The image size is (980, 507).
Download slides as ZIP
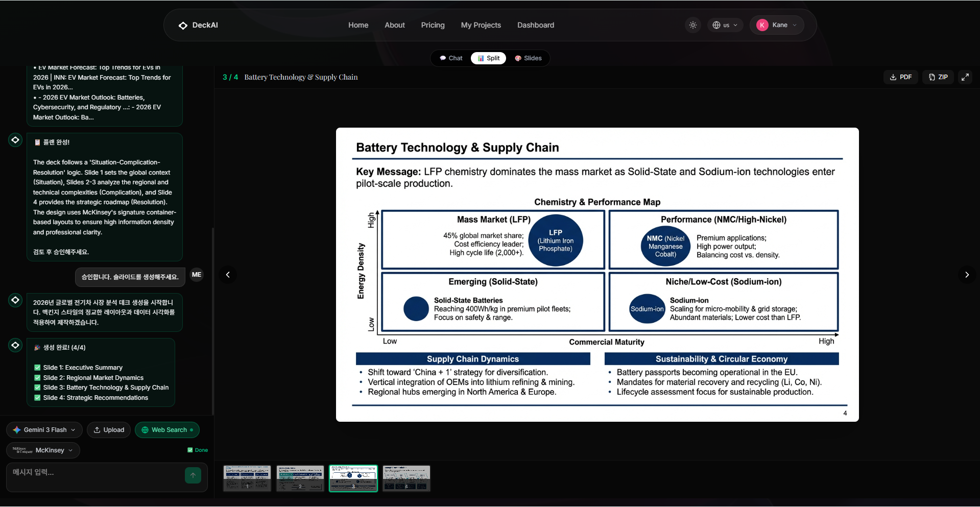pos(938,77)
